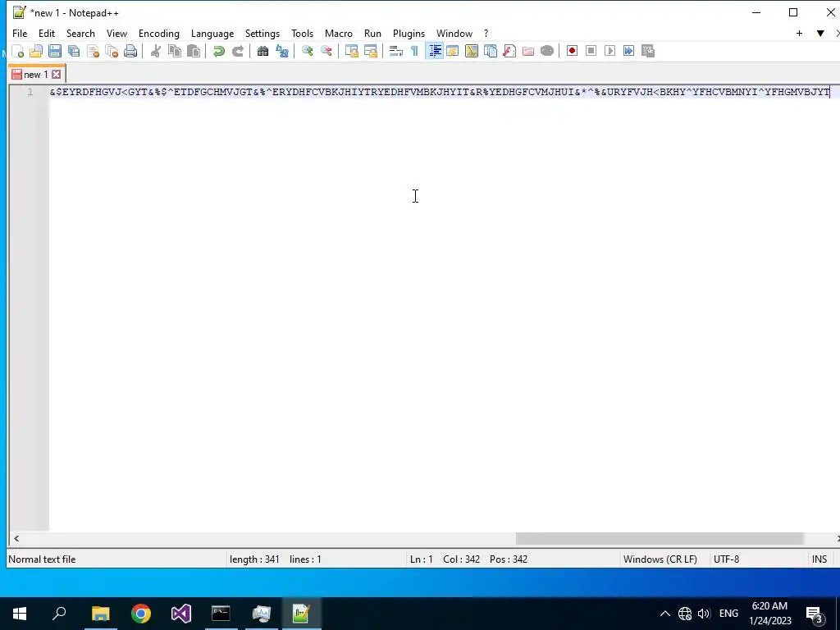Toggle word wrap in the toolbar

pyautogui.click(x=396, y=51)
